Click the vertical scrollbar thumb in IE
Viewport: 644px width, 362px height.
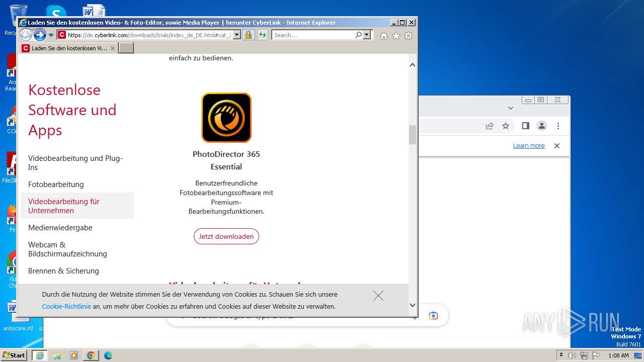pyautogui.click(x=413, y=135)
